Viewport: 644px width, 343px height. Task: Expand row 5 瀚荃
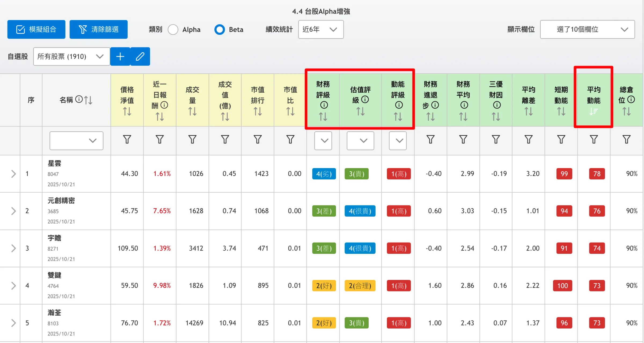point(13,323)
